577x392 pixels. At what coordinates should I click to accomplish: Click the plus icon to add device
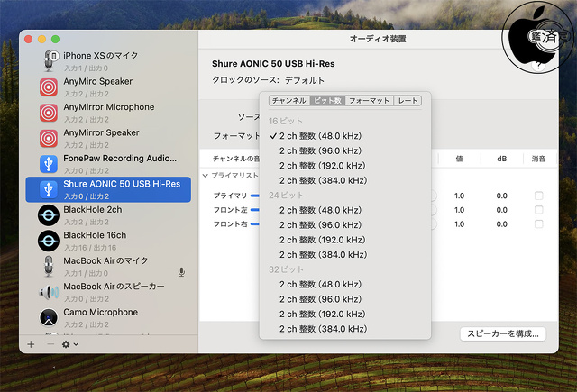pyautogui.click(x=31, y=344)
